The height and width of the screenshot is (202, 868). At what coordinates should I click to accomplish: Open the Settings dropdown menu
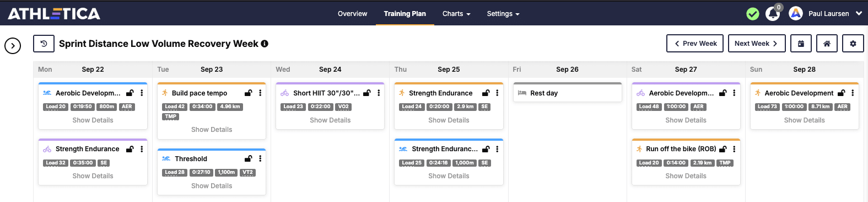coord(503,14)
